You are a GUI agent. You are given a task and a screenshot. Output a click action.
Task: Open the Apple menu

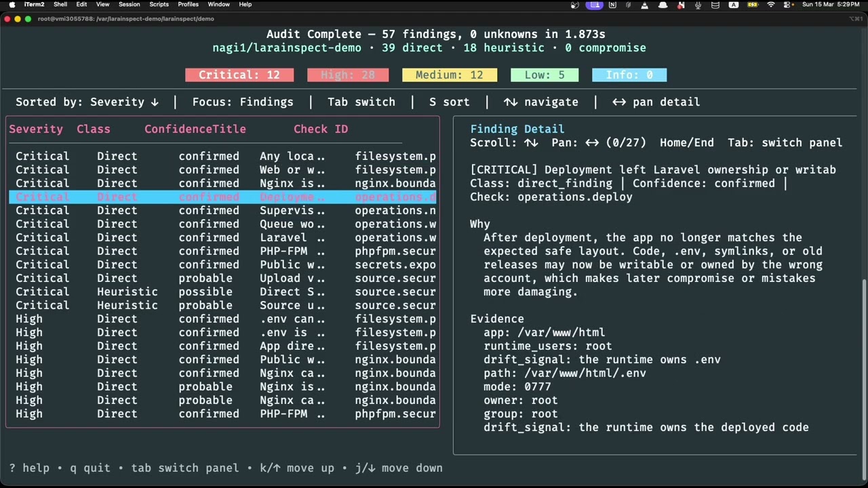pyautogui.click(x=12, y=4)
